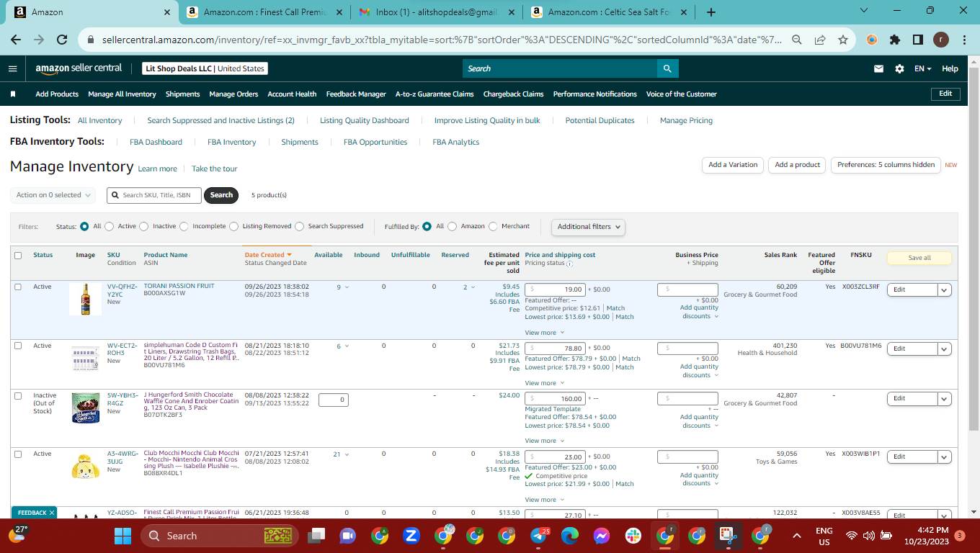Open the Seller Central hamburger menu
The image size is (980, 553).
(12, 68)
